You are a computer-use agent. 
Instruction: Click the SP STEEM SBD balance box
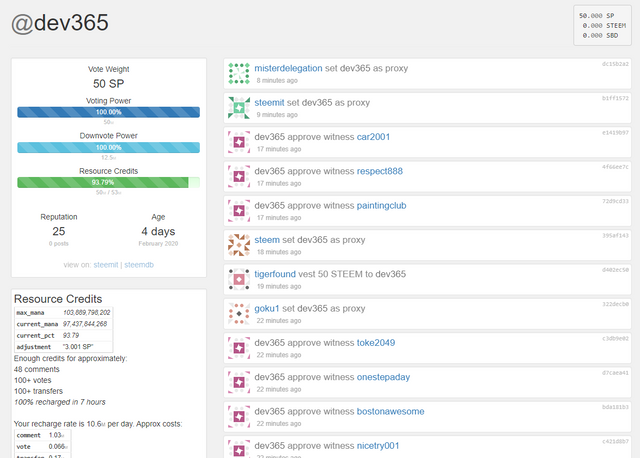tap(602, 25)
